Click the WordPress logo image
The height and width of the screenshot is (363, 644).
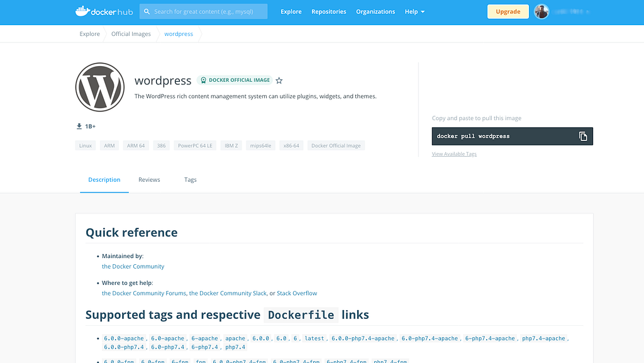pos(100,87)
